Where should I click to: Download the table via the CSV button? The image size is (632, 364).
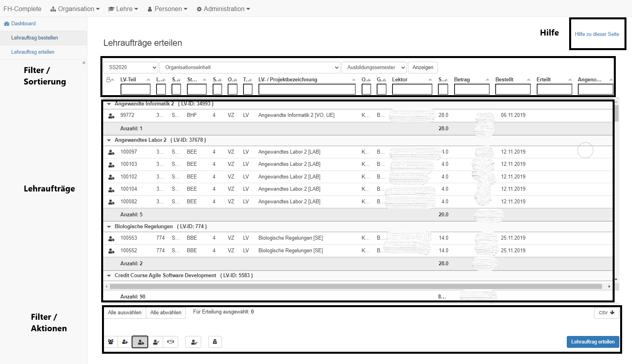(x=606, y=313)
